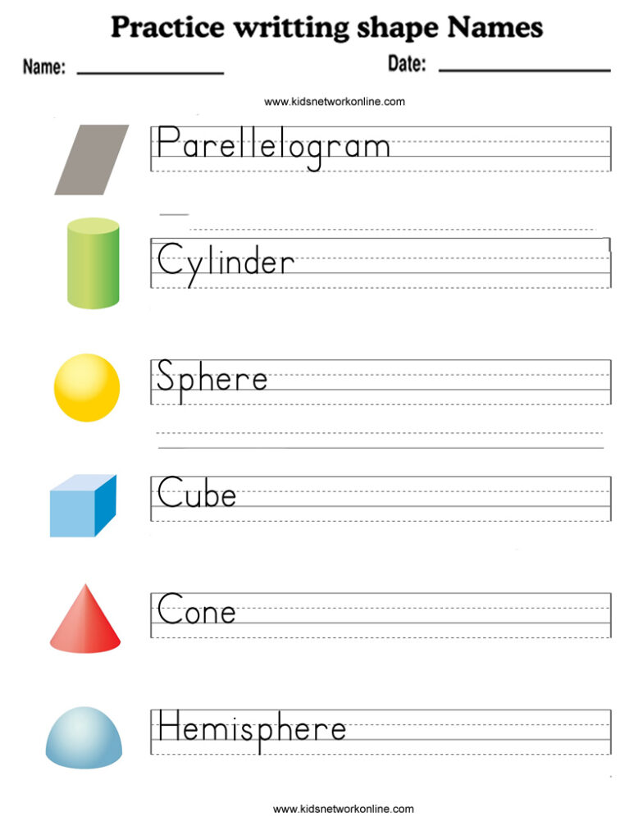Viewport: 643px width, 840px height.
Task: Click the yellow sphere image
Action: [x=87, y=387]
